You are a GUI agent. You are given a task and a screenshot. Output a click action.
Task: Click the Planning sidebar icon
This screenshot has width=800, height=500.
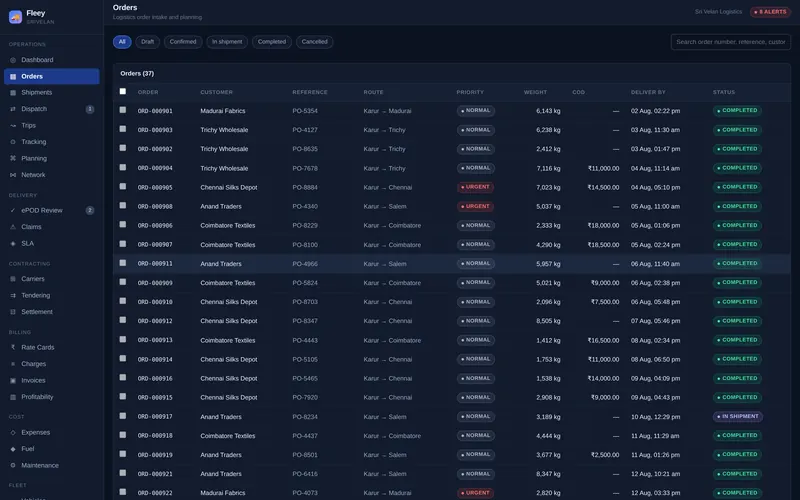pyautogui.click(x=13, y=159)
